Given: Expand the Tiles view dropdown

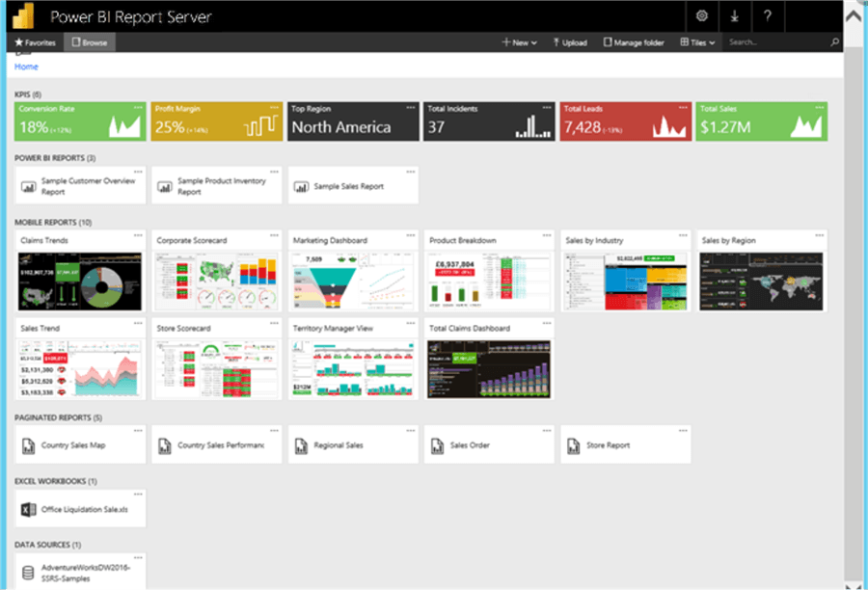Looking at the screenshot, I should point(697,42).
